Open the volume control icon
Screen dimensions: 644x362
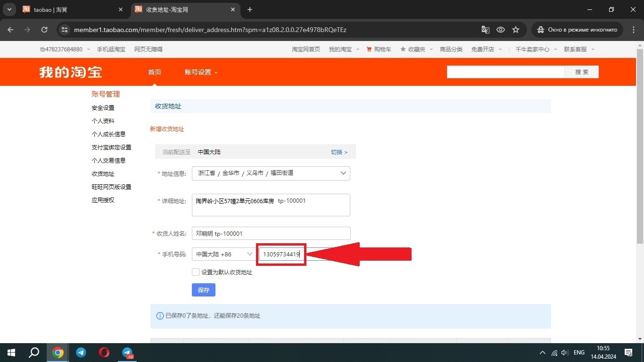tap(565, 353)
